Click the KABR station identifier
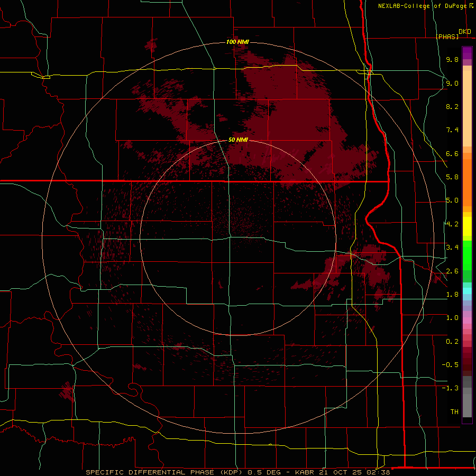476x476 pixels. coord(305,472)
